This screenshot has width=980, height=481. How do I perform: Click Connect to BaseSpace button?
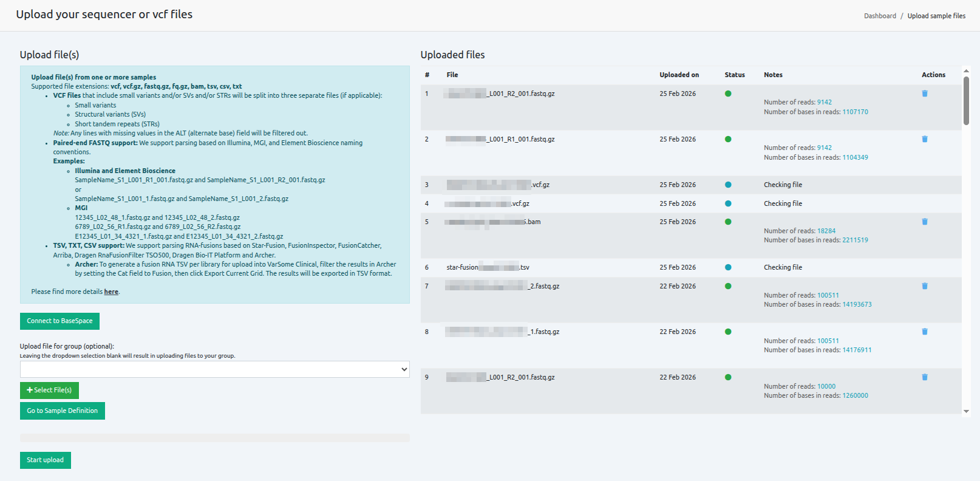[x=60, y=321]
